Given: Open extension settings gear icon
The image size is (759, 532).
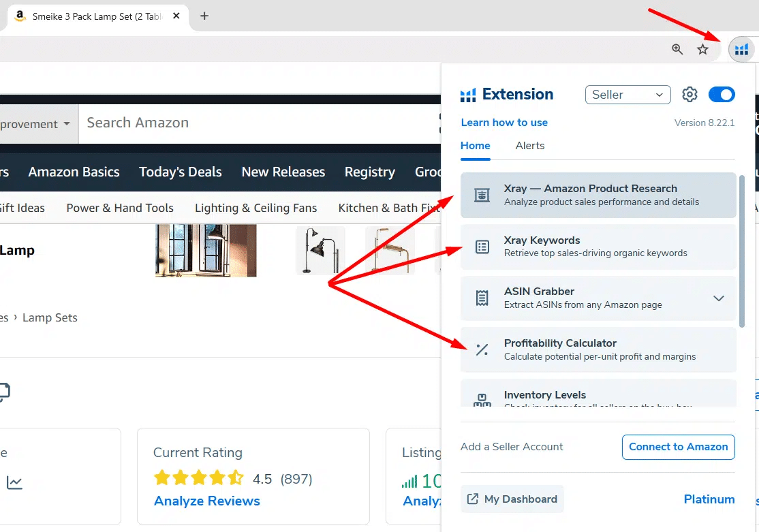Looking at the screenshot, I should click(690, 95).
